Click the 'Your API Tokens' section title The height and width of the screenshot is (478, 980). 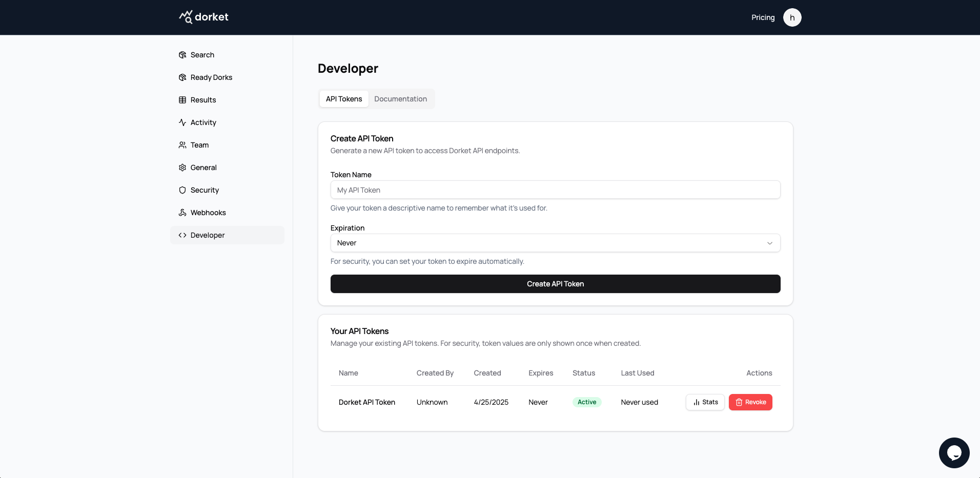(x=359, y=331)
